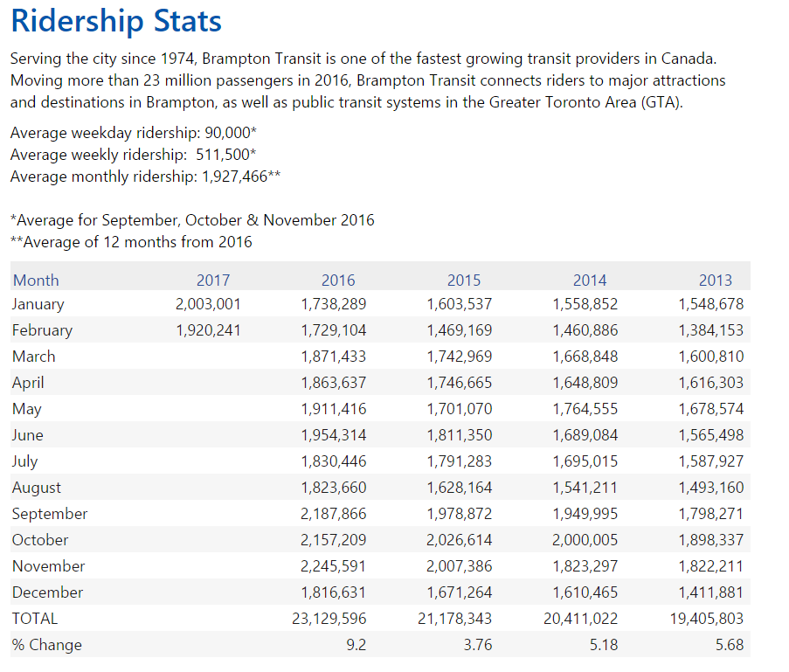Select 2016 total 23,129,596

point(329,619)
